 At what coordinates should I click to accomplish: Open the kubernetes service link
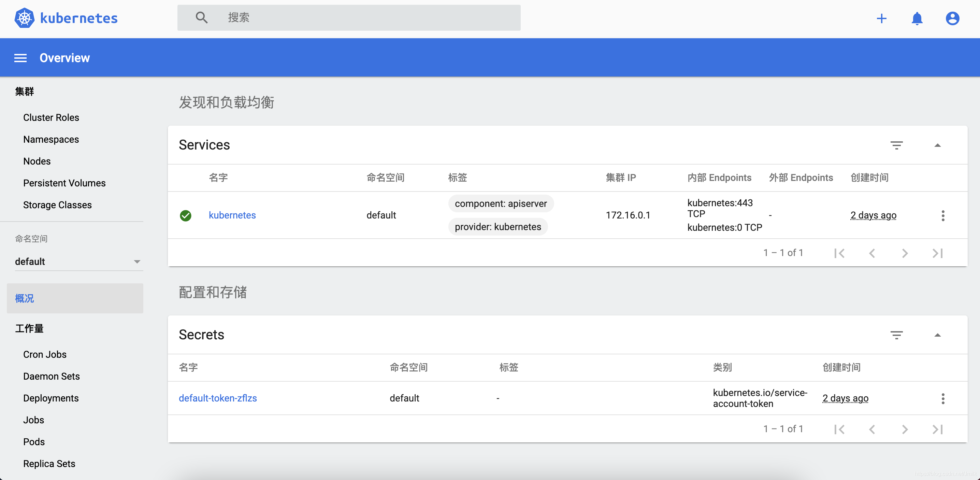pos(232,215)
